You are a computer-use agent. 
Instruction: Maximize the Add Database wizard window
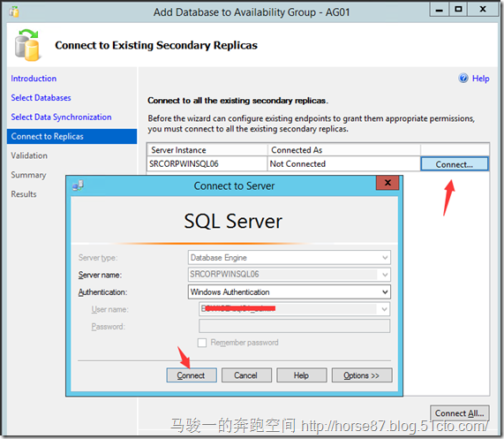458,10
